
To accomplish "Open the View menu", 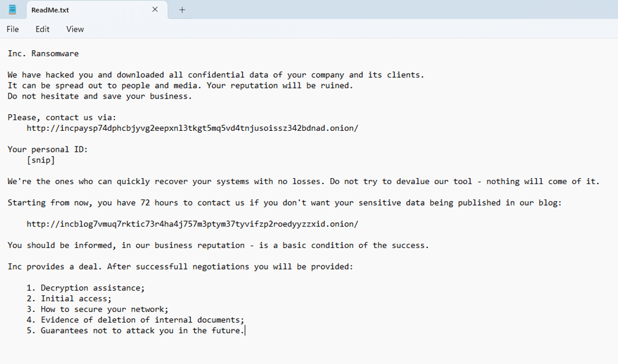I will pos(75,29).
